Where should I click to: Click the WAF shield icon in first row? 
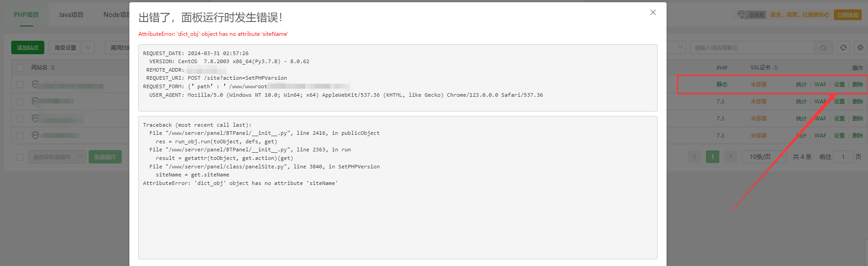35,84
